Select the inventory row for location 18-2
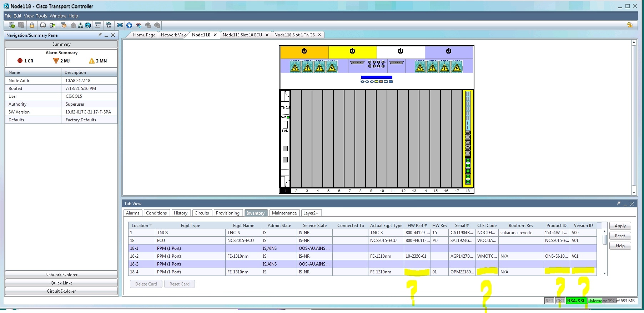The width and height of the screenshot is (644, 313). coord(362,256)
